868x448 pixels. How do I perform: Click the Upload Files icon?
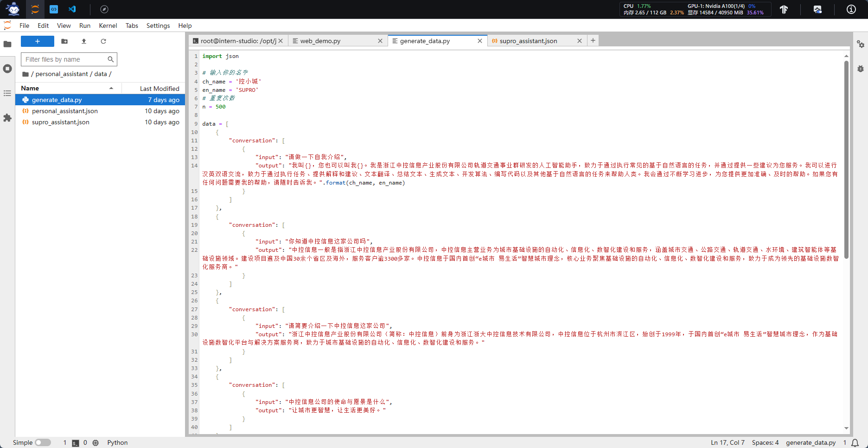(84, 41)
